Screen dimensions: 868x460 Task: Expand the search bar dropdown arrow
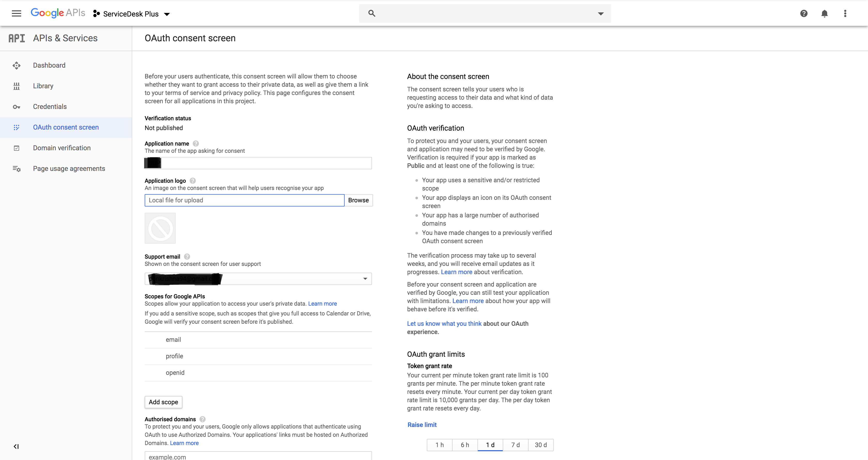pos(600,14)
